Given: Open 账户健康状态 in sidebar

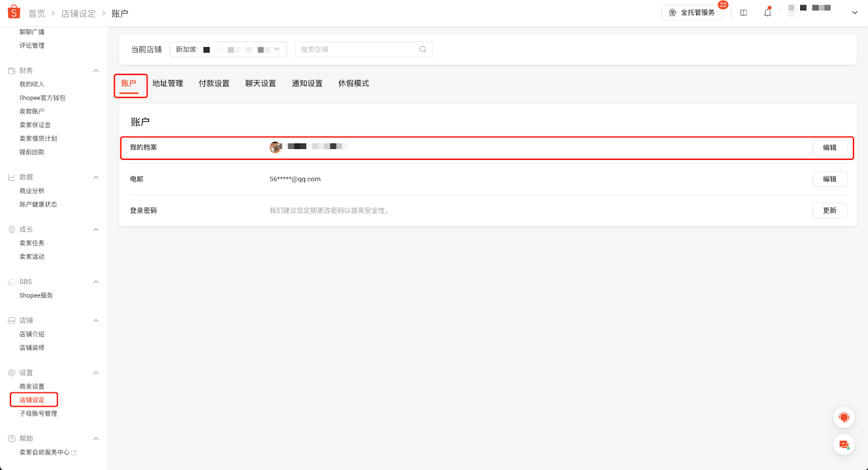Looking at the screenshot, I should click(x=39, y=204).
